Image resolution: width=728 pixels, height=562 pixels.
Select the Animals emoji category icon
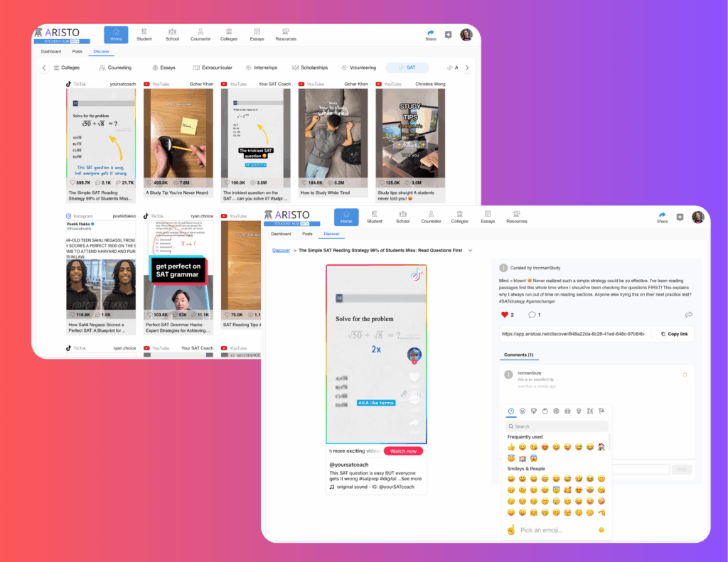tap(534, 411)
